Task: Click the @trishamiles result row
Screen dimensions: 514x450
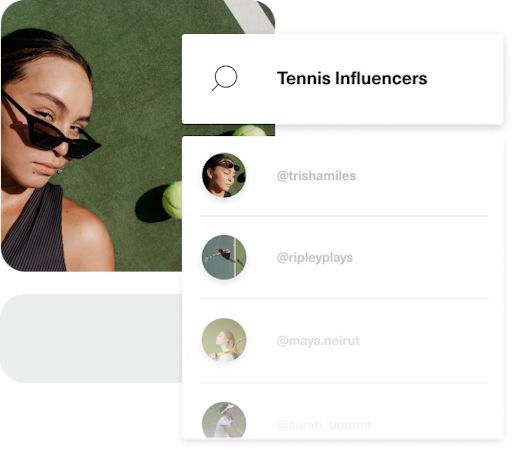Action: tap(344, 176)
